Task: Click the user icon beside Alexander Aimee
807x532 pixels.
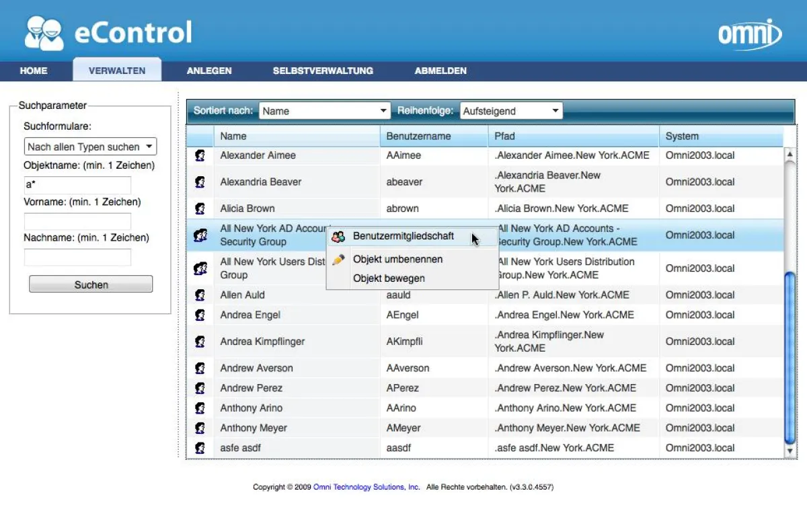Action: click(199, 155)
